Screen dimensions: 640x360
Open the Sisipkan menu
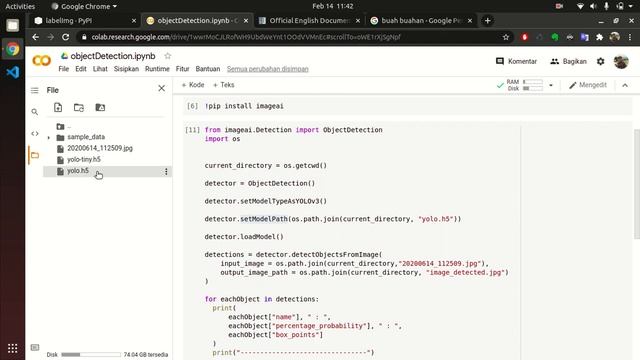point(126,69)
